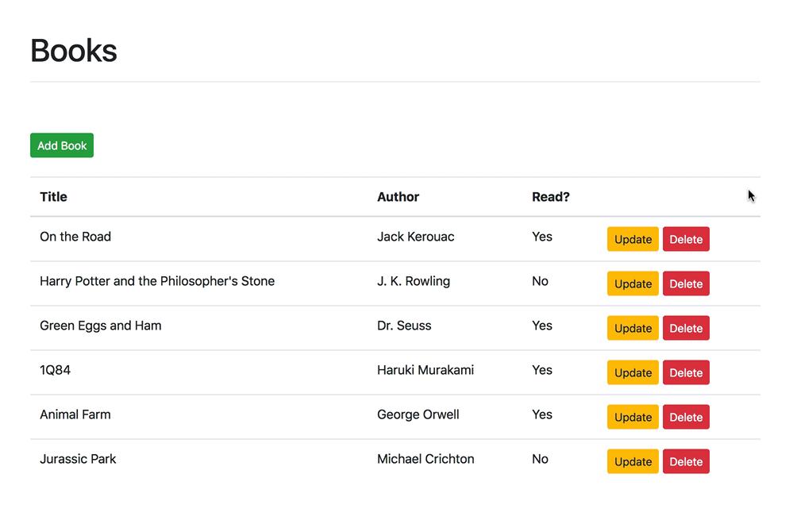Image resolution: width=797 pixels, height=532 pixels.
Task: Click the Jurassic Park title cell
Action: pos(78,459)
